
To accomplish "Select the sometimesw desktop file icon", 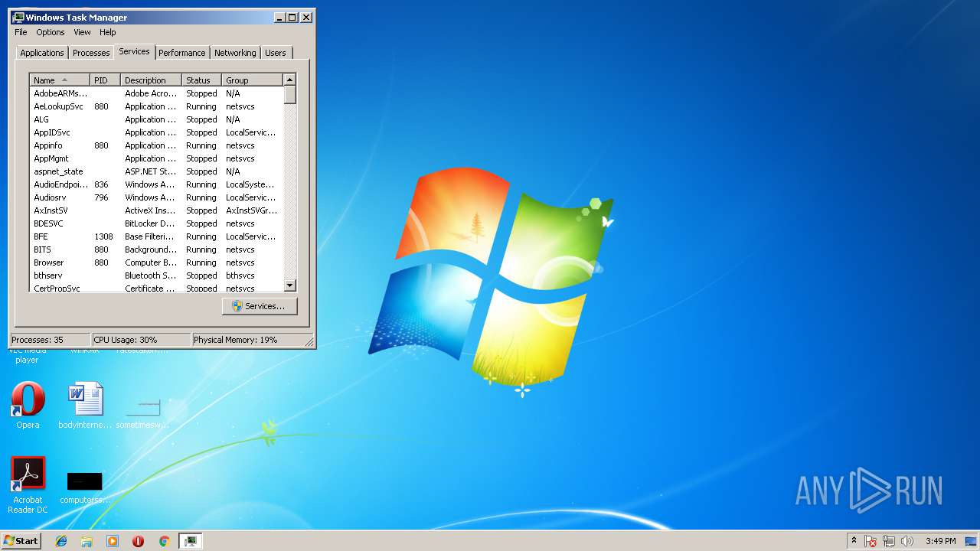I will [x=142, y=413].
